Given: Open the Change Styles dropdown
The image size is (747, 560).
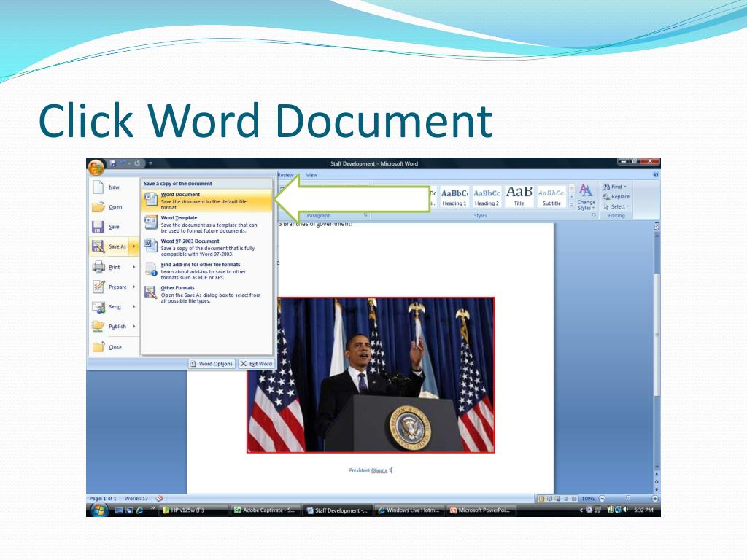Looking at the screenshot, I should (x=586, y=198).
